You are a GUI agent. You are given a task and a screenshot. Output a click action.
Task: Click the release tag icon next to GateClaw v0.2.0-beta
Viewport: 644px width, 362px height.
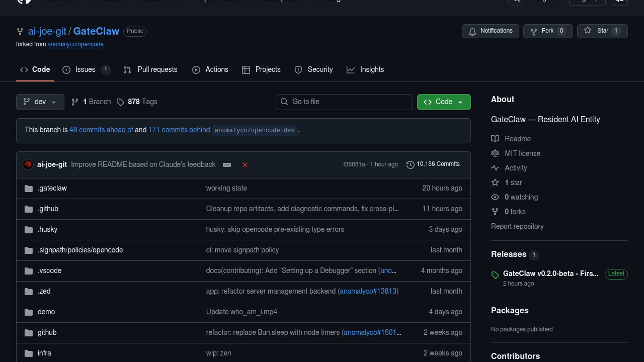pyautogui.click(x=495, y=275)
